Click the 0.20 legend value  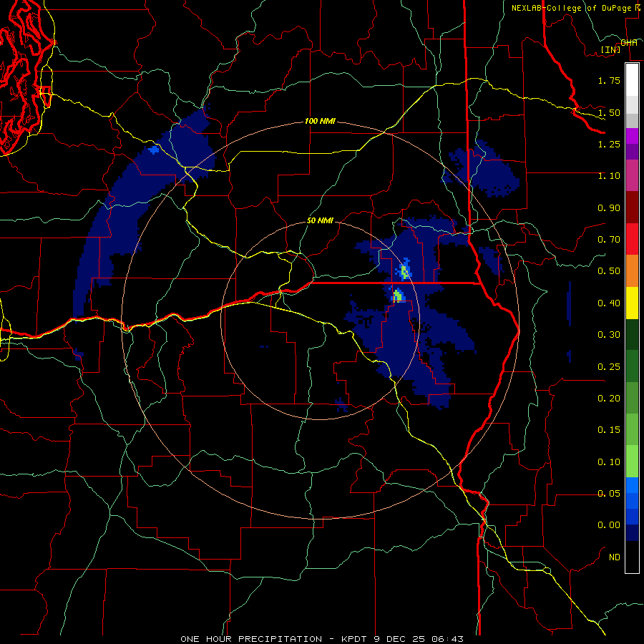pyautogui.click(x=609, y=399)
